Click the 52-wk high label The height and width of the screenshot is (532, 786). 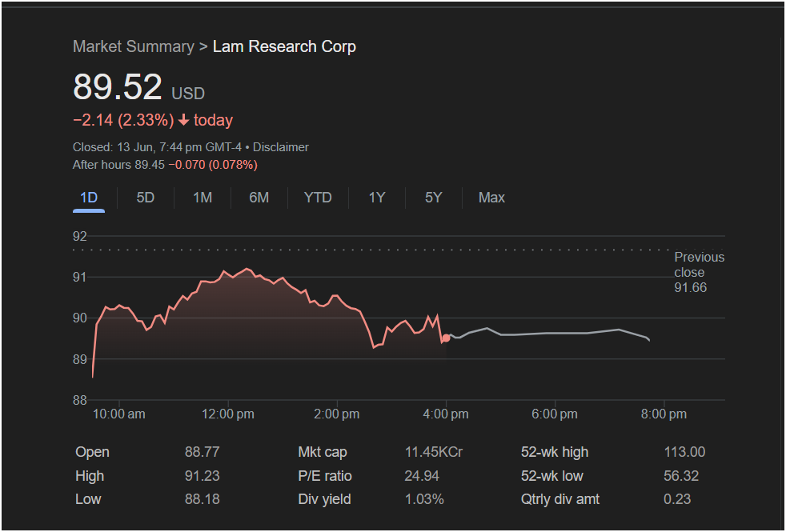click(x=555, y=452)
